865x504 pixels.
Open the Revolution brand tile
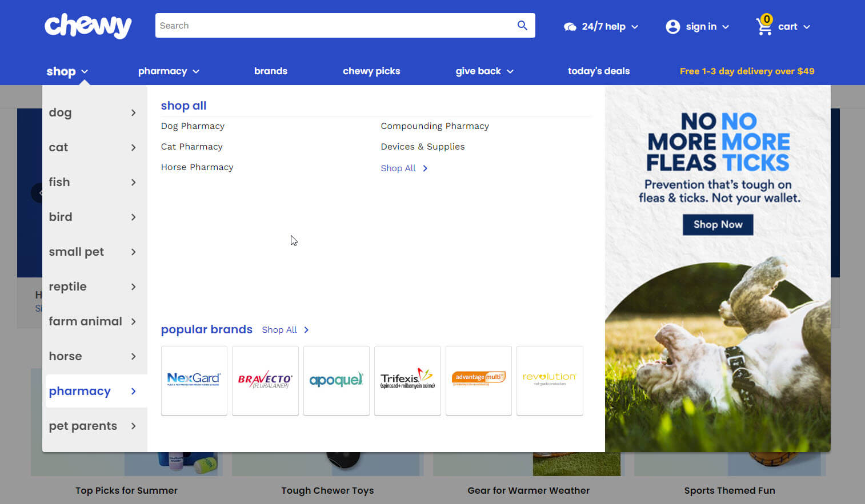550,381
